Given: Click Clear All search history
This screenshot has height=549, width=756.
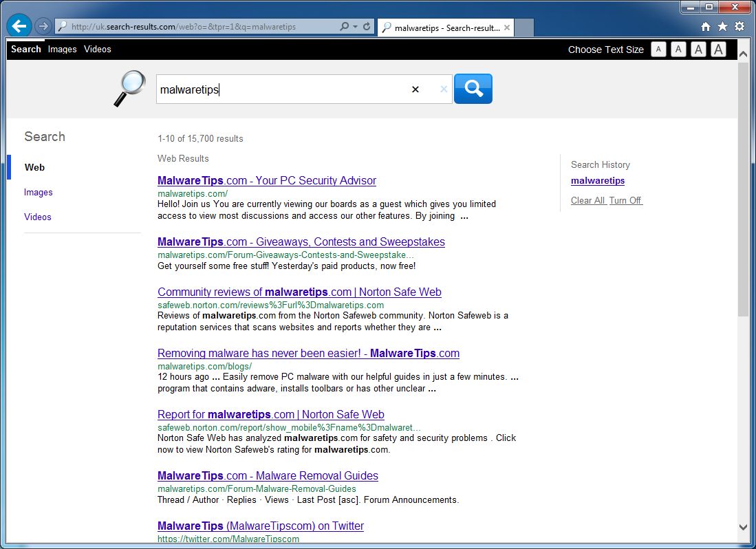Looking at the screenshot, I should click(587, 200).
